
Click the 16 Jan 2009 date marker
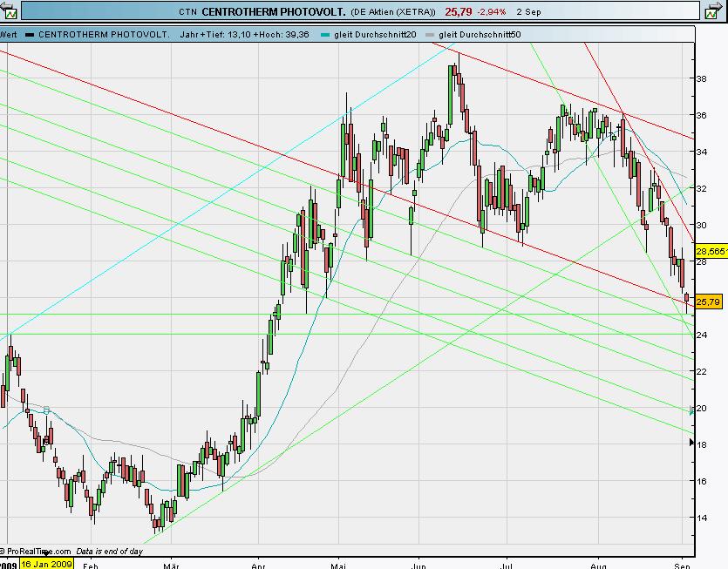pyautogui.click(x=47, y=563)
